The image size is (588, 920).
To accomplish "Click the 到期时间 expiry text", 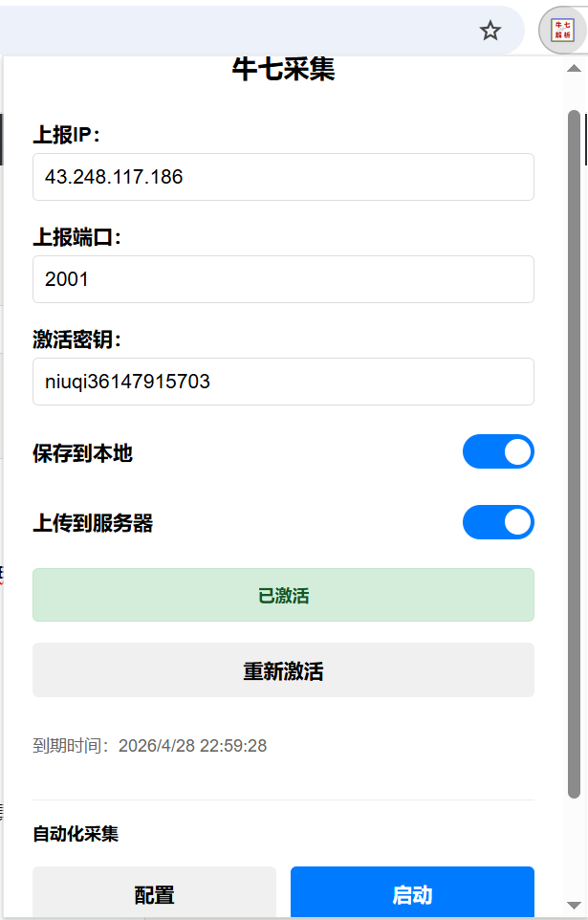I will [x=150, y=746].
